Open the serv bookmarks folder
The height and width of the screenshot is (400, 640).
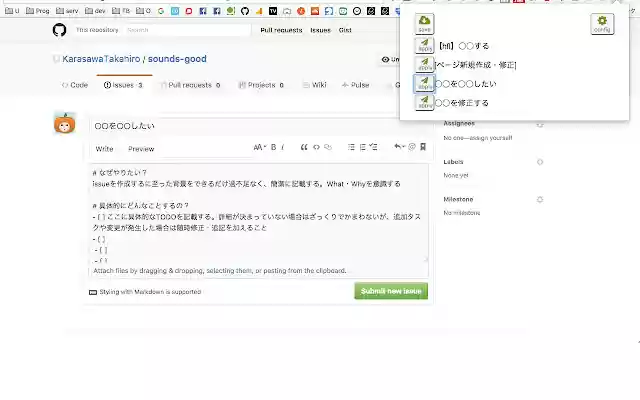coord(67,11)
